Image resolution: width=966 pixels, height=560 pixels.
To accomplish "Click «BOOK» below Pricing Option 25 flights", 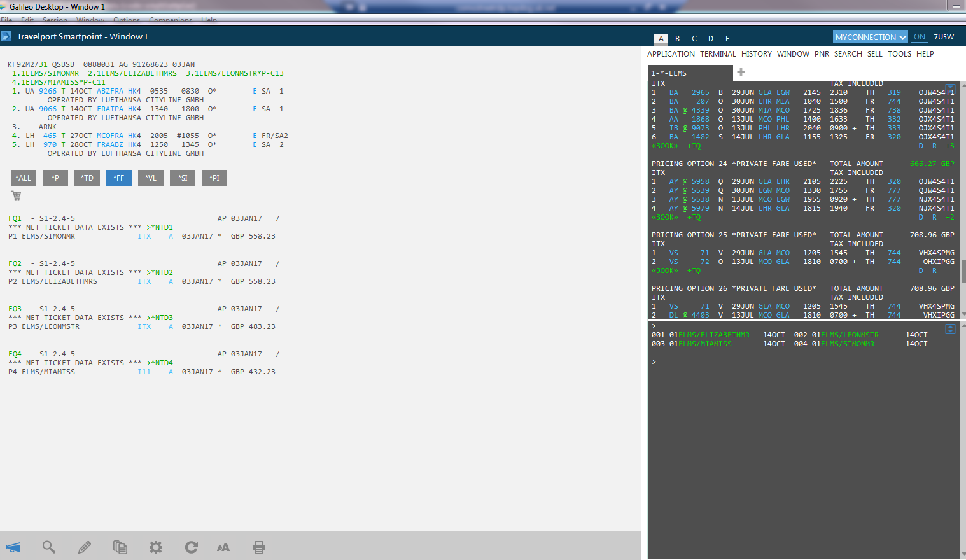I will tap(665, 270).
